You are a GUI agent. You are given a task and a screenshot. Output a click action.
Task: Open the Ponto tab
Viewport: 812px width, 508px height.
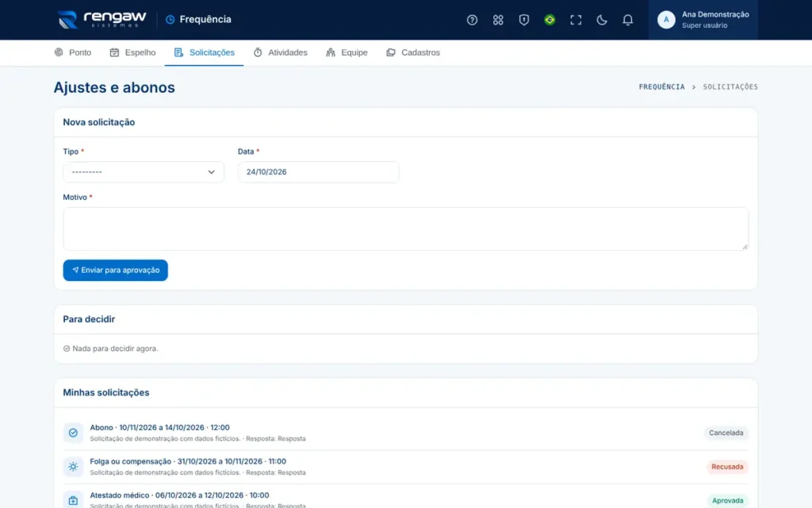click(73, 52)
